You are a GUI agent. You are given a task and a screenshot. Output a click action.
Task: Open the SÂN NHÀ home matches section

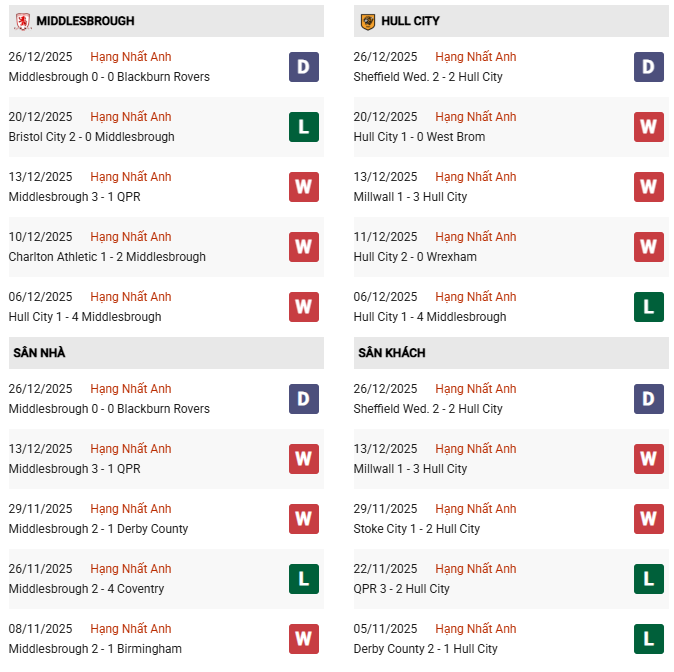pyautogui.click(x=39, y=353)
